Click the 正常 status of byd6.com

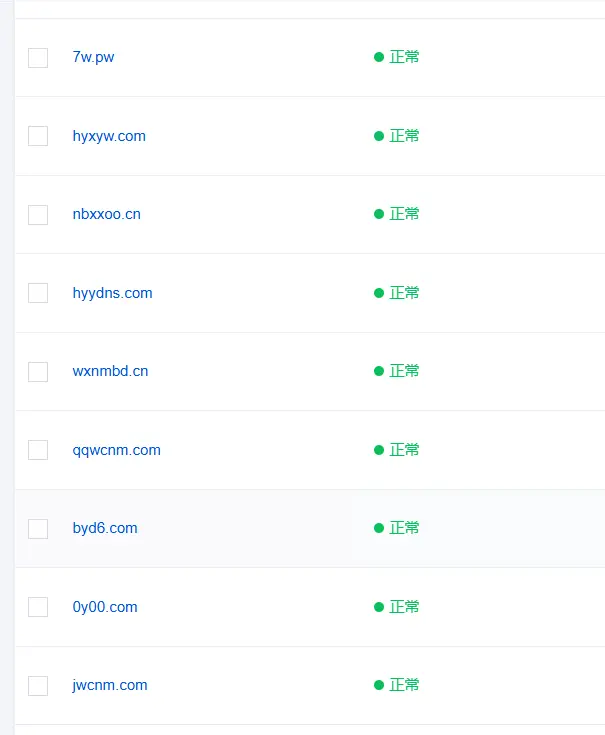point(404,528)
